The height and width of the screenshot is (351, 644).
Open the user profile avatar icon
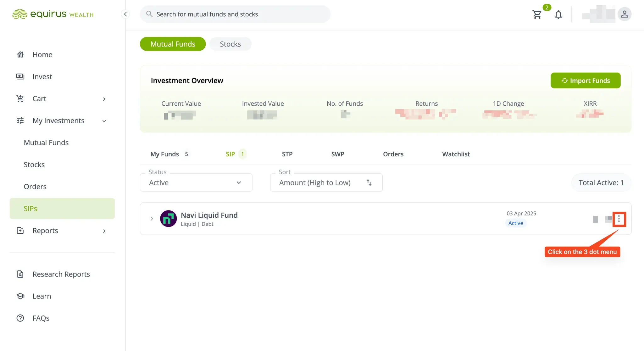[x=624, y=14]
